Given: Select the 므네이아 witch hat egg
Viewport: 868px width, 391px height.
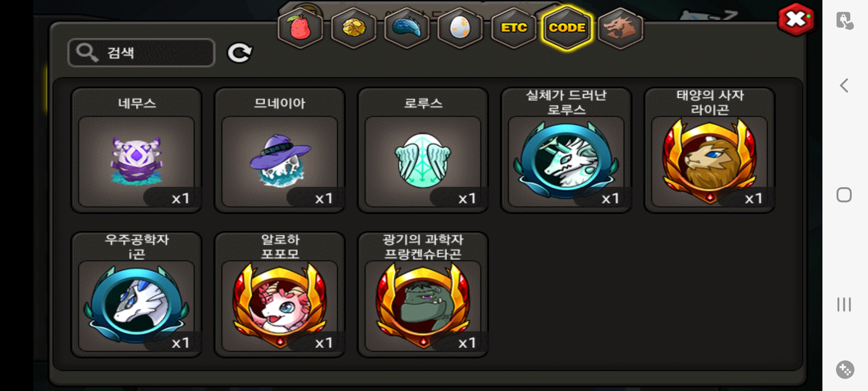Looking at the screenshot, I should 280,150.
